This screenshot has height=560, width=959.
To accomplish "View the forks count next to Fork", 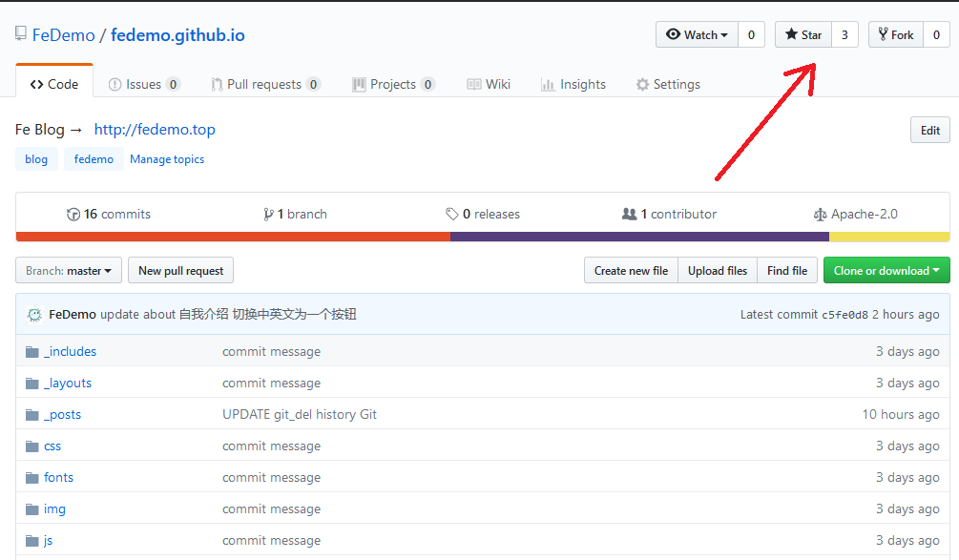I will [936, 35].
